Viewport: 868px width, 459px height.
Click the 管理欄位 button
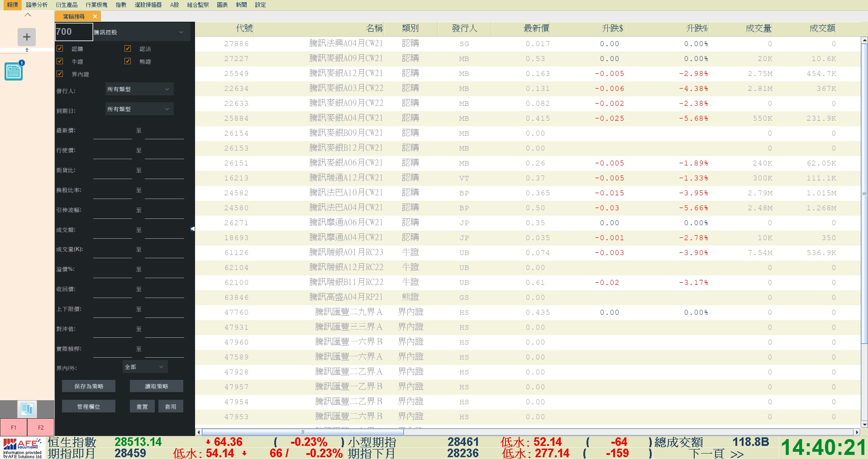(x=89, y=407)
